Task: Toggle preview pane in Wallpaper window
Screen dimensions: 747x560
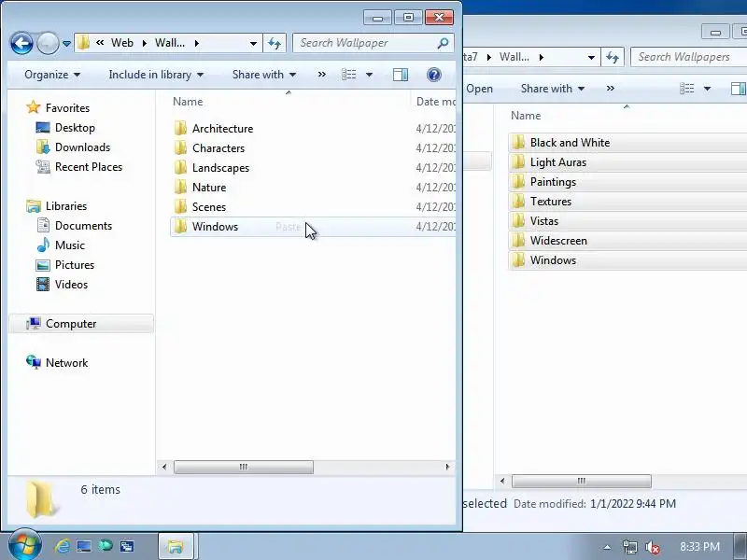Action: tap(401, 75)
